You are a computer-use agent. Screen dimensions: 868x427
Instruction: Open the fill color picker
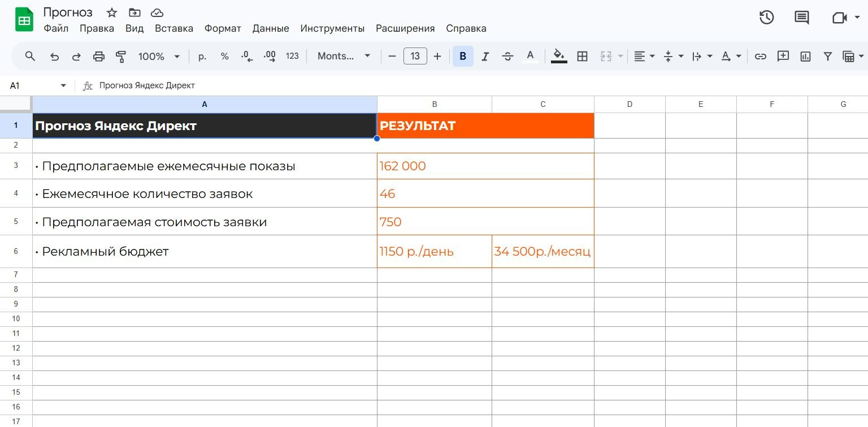559,56
